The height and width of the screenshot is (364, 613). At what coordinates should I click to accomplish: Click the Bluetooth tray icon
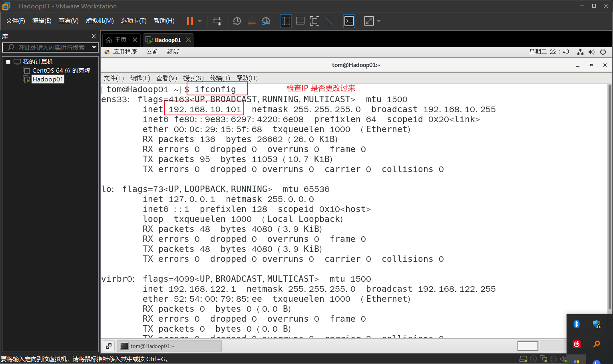pyautogui.click(x=577, y=324)
